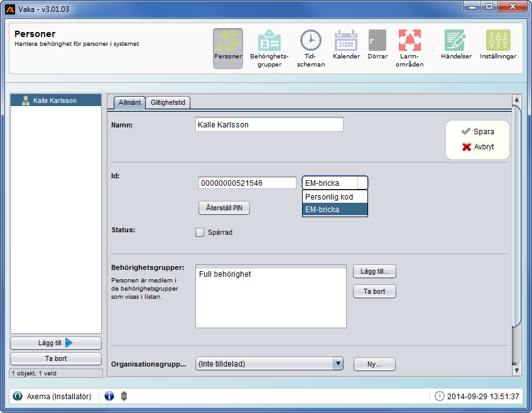Select Full behörighet in the group list
The height and width of the screenshot is (413, 532).
pyautogui.click(x=271, y=274)
